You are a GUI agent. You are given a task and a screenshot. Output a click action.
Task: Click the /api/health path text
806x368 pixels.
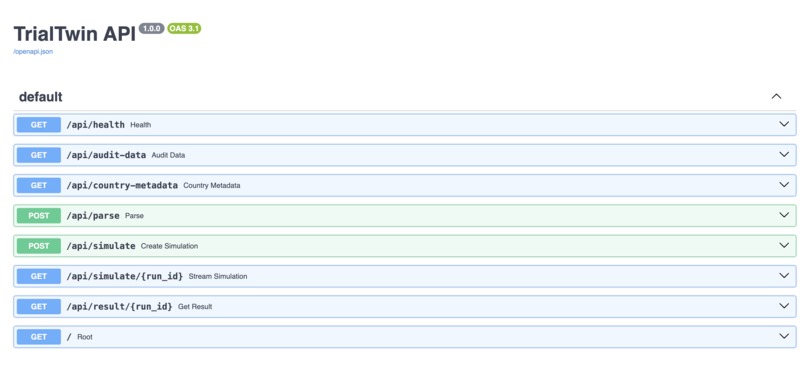95,124
